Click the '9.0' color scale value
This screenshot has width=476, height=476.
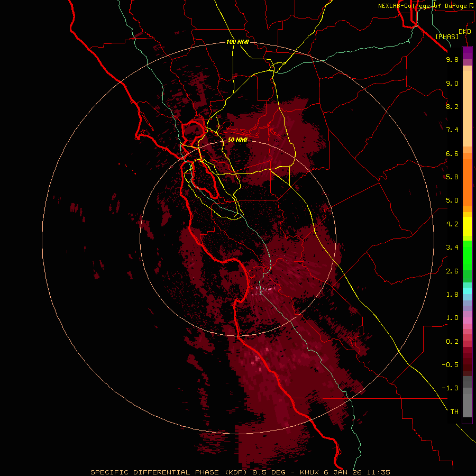click(452, 83)
